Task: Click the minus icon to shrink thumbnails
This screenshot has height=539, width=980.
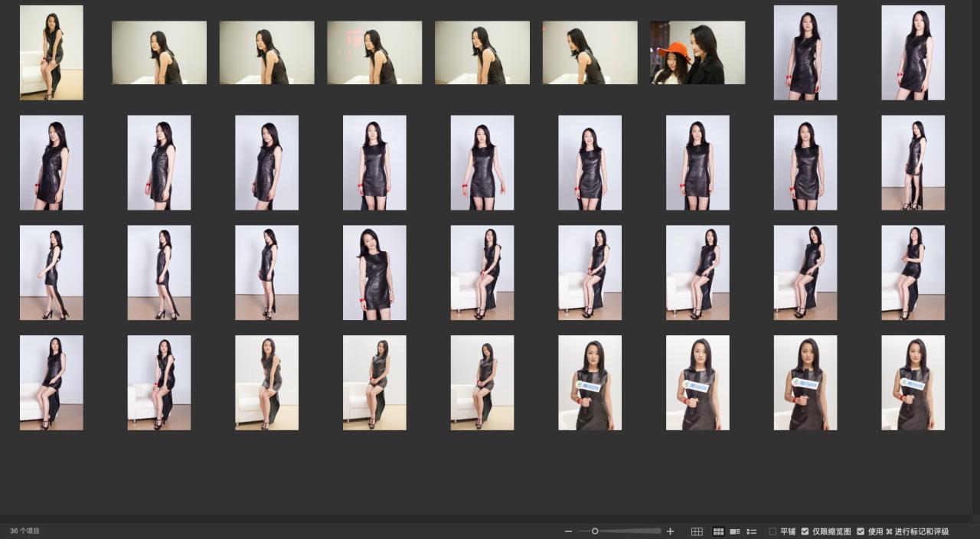Action: click(568, 531)
